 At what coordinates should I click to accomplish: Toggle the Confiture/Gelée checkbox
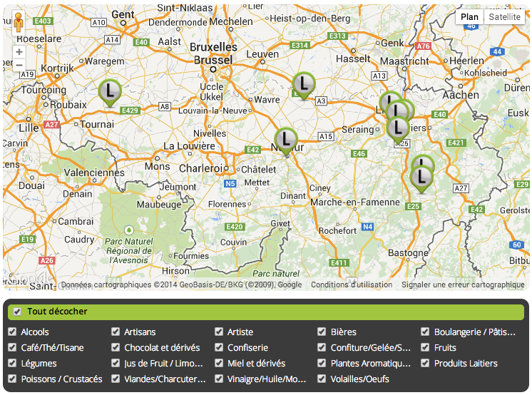click(322, 347)
